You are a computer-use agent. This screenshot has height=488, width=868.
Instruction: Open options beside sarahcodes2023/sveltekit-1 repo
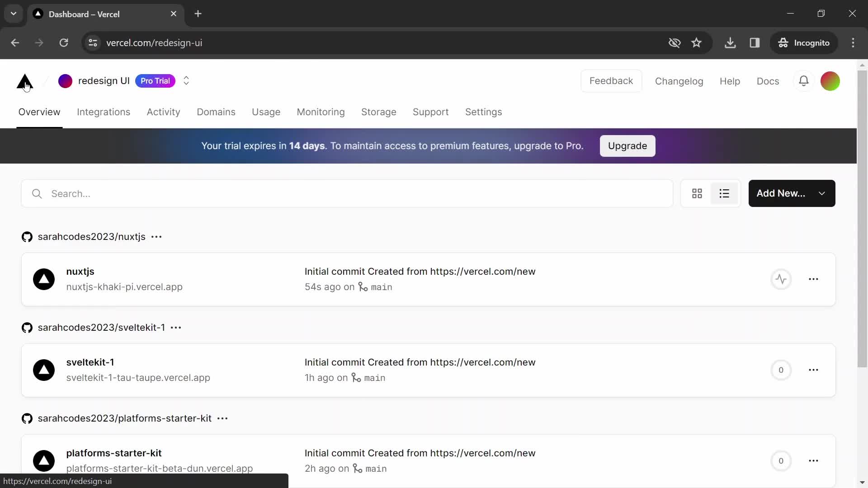[176, 328]
